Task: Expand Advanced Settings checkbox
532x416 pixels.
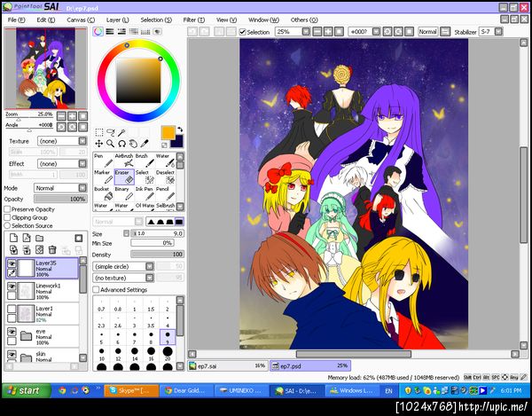Action: 96,289
